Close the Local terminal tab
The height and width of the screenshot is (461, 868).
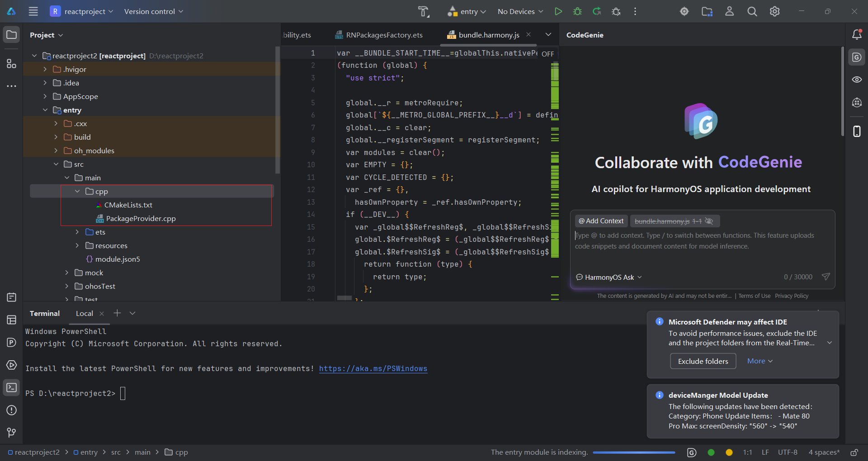point(102,313)
